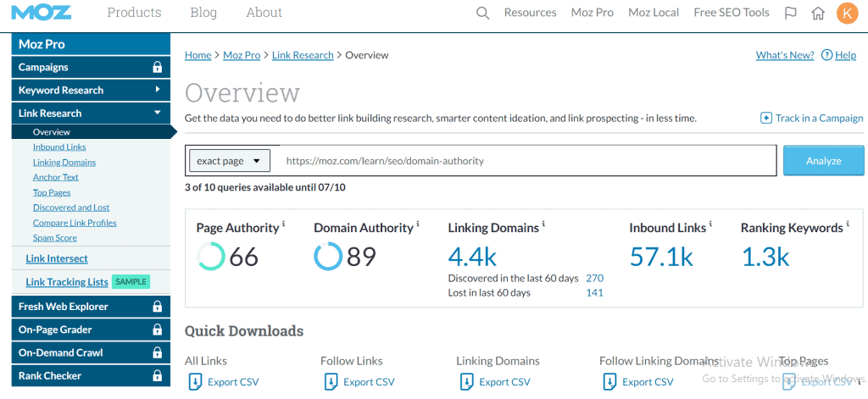Open the home icon in header

coord(818,13)
